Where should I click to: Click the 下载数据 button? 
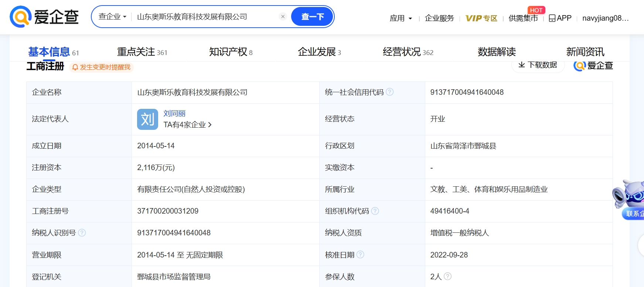(538, 65)
